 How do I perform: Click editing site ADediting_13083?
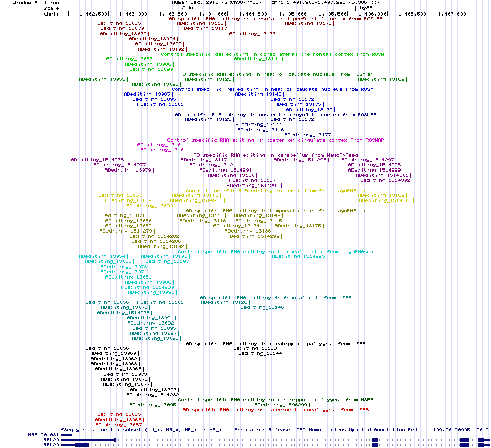pyautogui.click(x=131, y=59)
